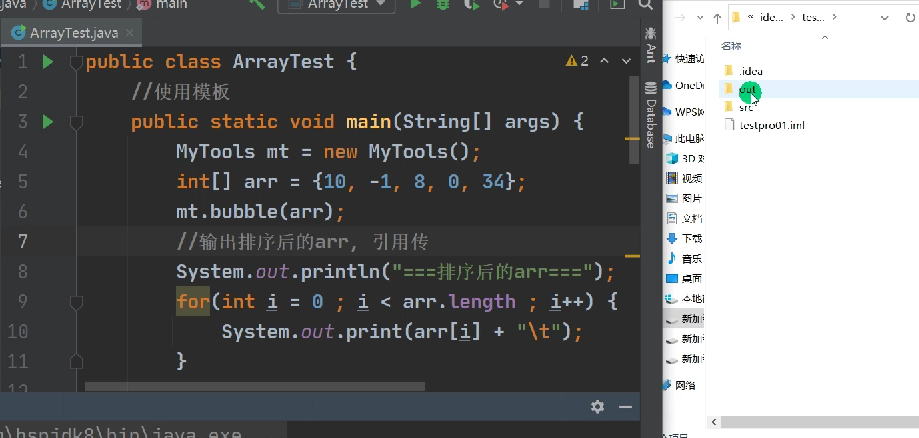The height and width of the screenshot is (438, 919).
Task: Go to previous highlighted error arrow
Action: (x=605, y=61)
